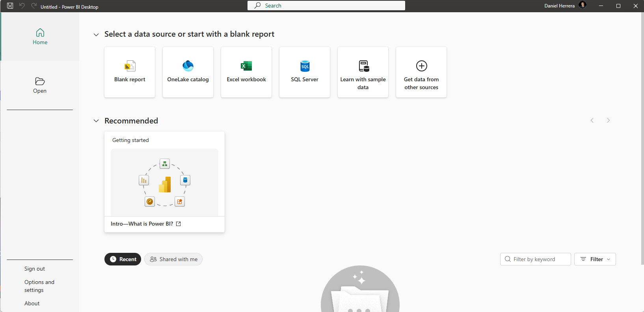Click the Filter by keyword field

point(536,259)
